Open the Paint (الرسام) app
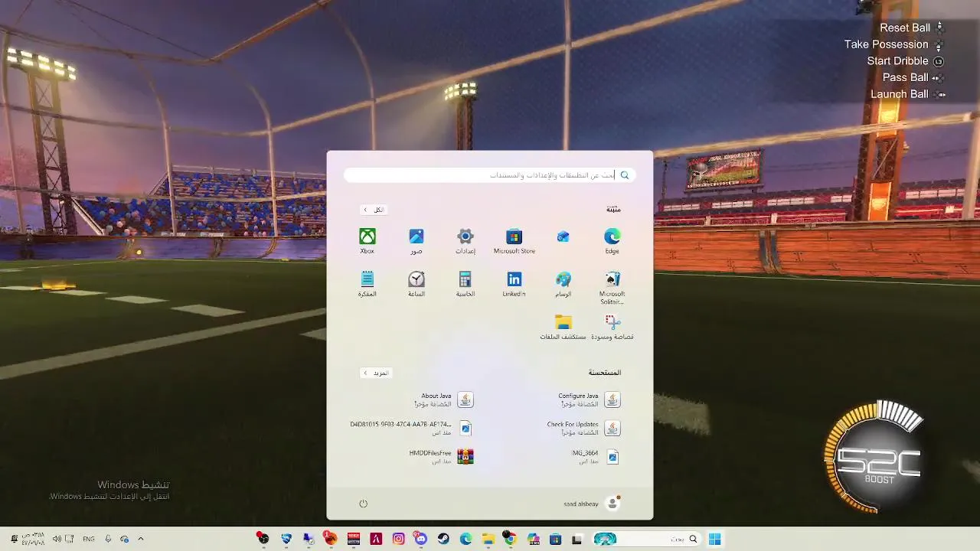The image size is (980, 551). coord(563,283)
